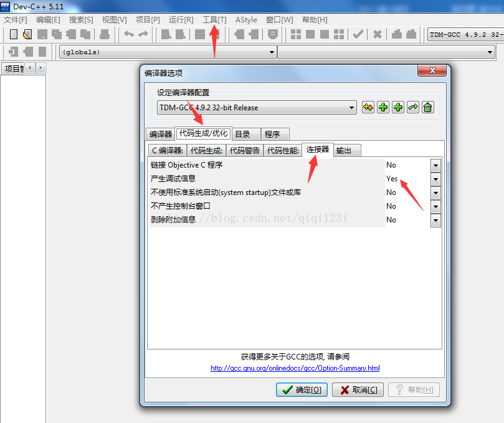Select the 代码生成 sub-tab

click(206, 150)
